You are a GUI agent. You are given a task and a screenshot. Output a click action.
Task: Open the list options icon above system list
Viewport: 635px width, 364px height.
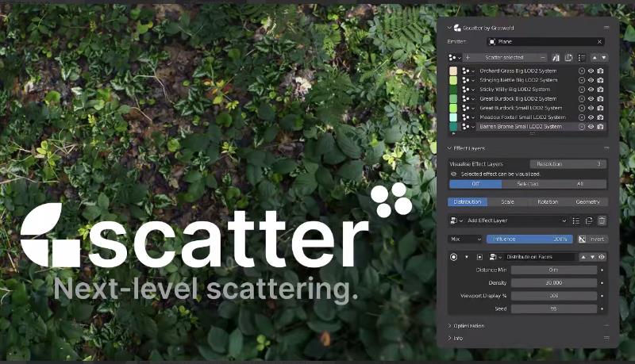click(x=582, y=58)
